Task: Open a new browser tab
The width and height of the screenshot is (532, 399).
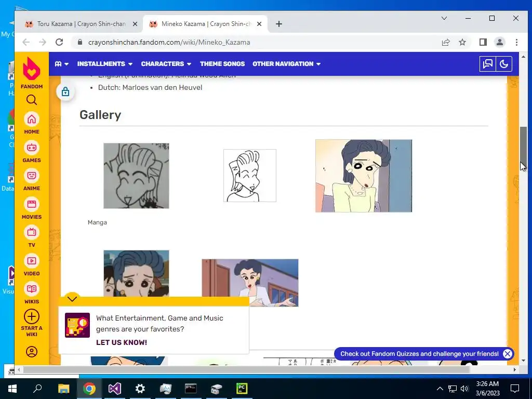Action: 279,24
